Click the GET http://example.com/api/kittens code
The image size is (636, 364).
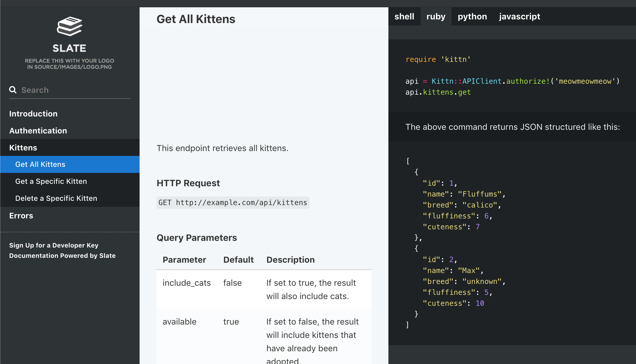[233, 203]
